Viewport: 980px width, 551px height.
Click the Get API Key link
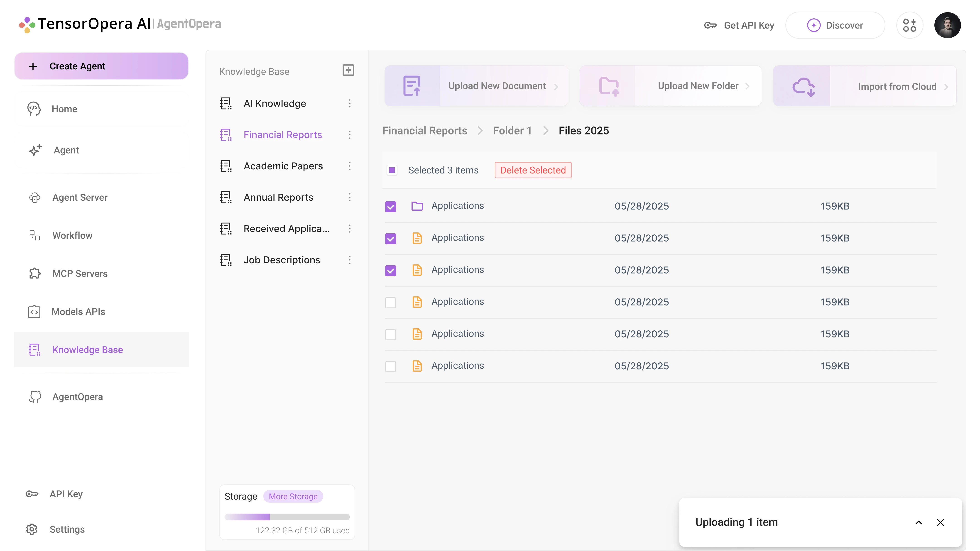pyautogui.click(x=749, y=25)
